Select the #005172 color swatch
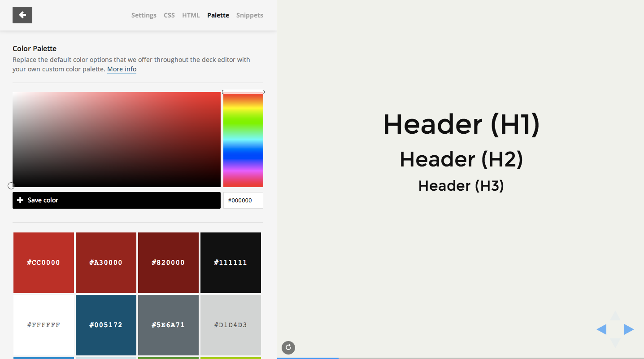 coord(106,325)
